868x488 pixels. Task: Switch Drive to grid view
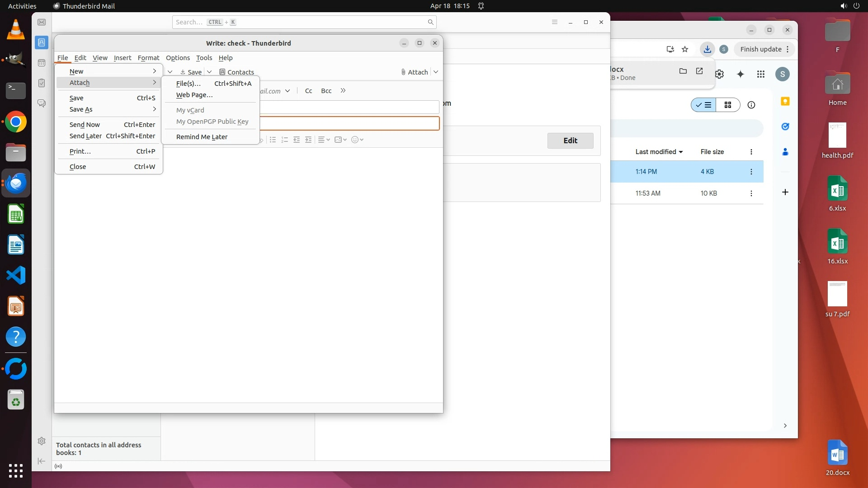(x=728, y=105)
